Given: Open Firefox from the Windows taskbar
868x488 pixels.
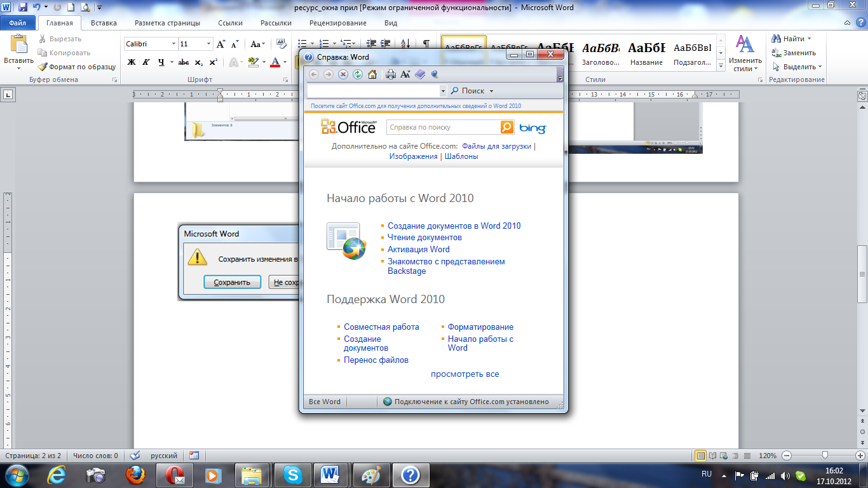Looking at the screenshot, I should (135, 475).
